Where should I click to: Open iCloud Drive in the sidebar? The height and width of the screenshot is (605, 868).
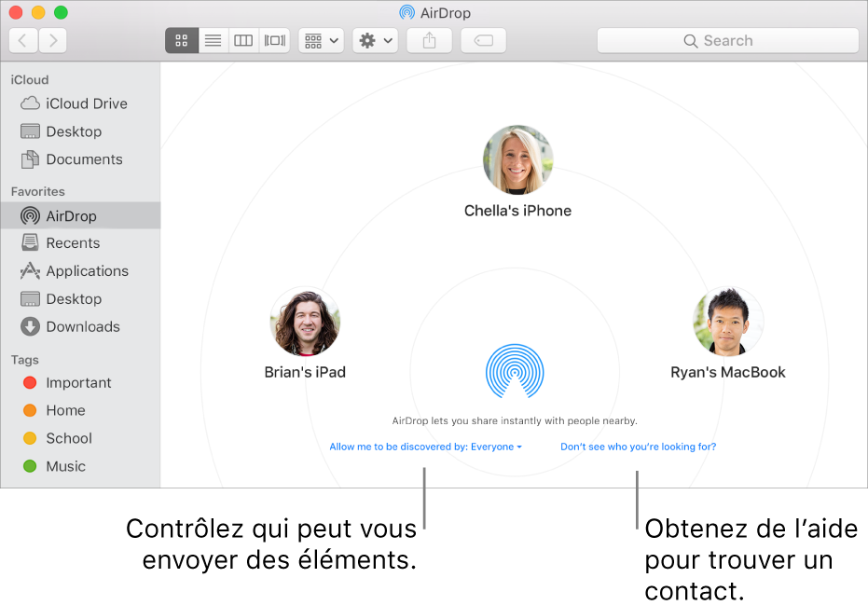80,103
